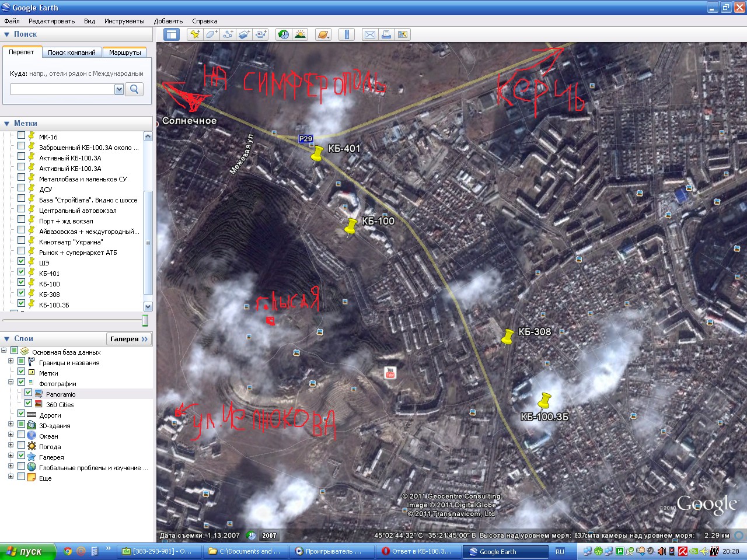Image resolution: width=747 pixels, height=560 pixels.
Task: Click the Add Polygon toolbar icon
Action: (211, 34)
